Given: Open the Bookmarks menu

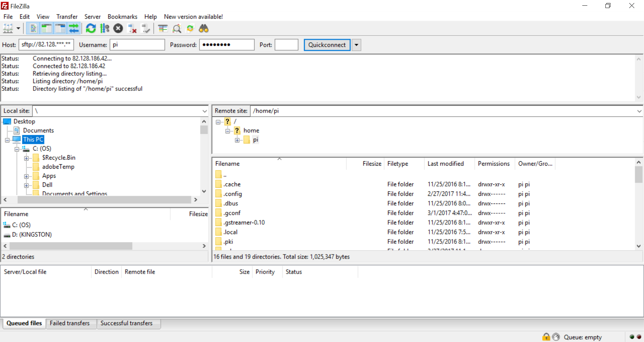Looking at the screenshot, I should (122, 16).
